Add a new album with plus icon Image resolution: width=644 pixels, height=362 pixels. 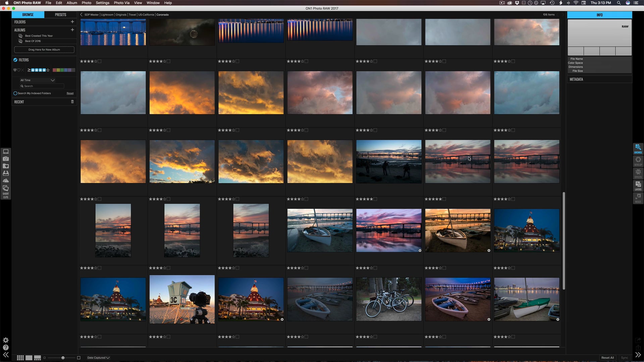pos(72,30)
